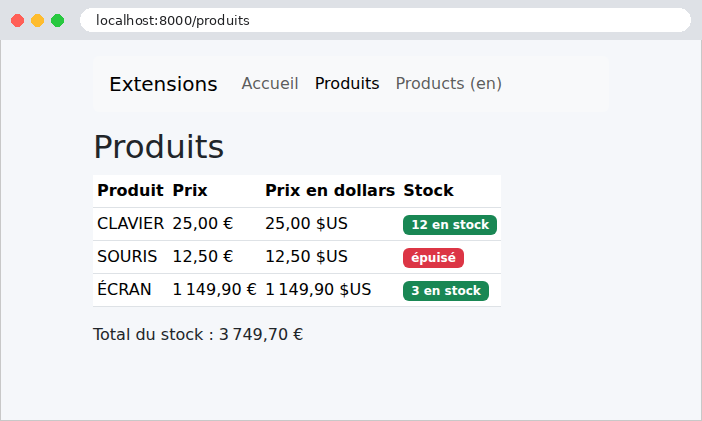Select the Produits navigation tab
702x421 pixels.
(347, 84)
